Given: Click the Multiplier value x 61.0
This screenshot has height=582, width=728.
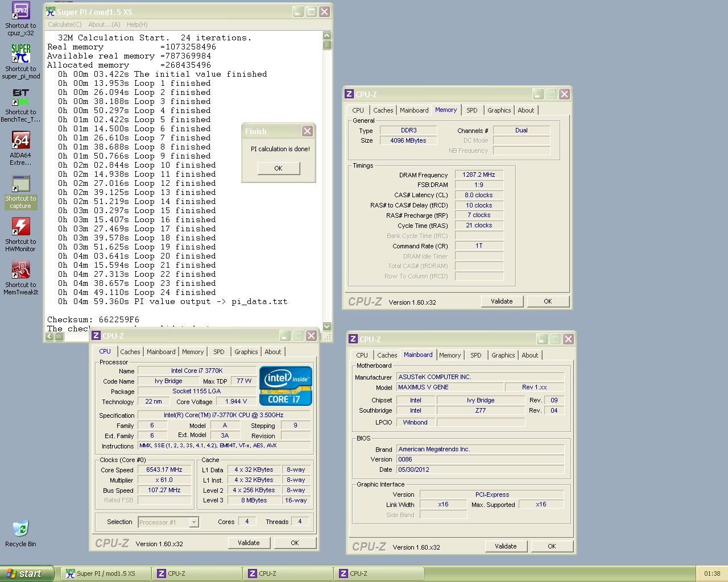Looking at the screenshot, I should point(164,480).
